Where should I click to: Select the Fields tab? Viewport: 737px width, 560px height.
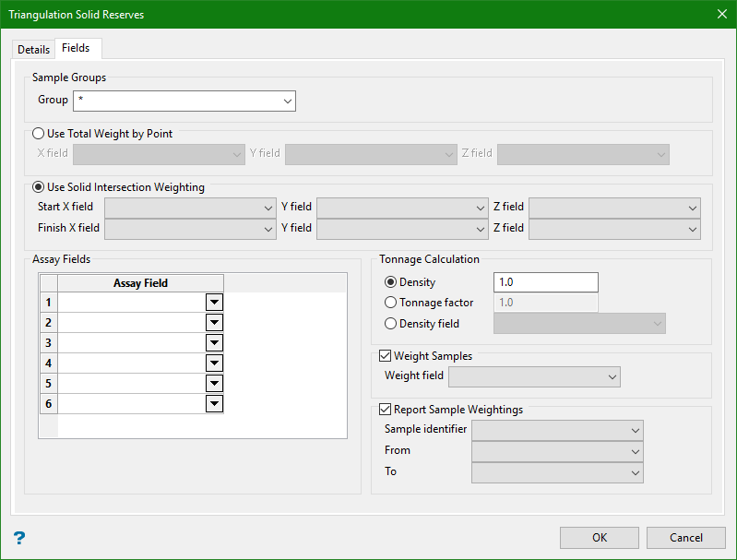(x=76, y=48)
